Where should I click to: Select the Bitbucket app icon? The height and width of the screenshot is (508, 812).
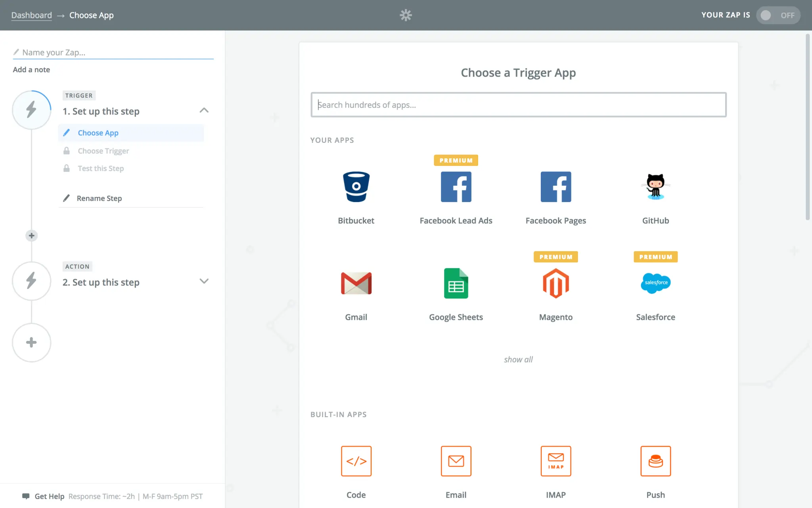[356, 187]
